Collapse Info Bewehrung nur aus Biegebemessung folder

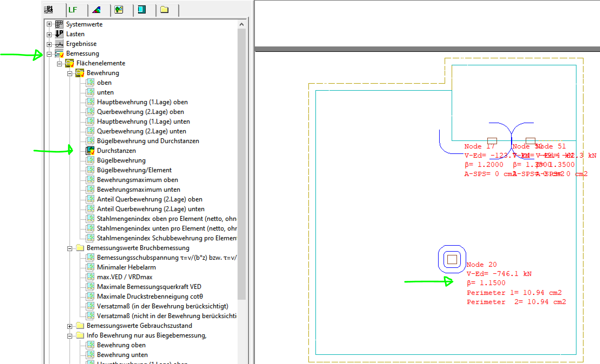69,336
